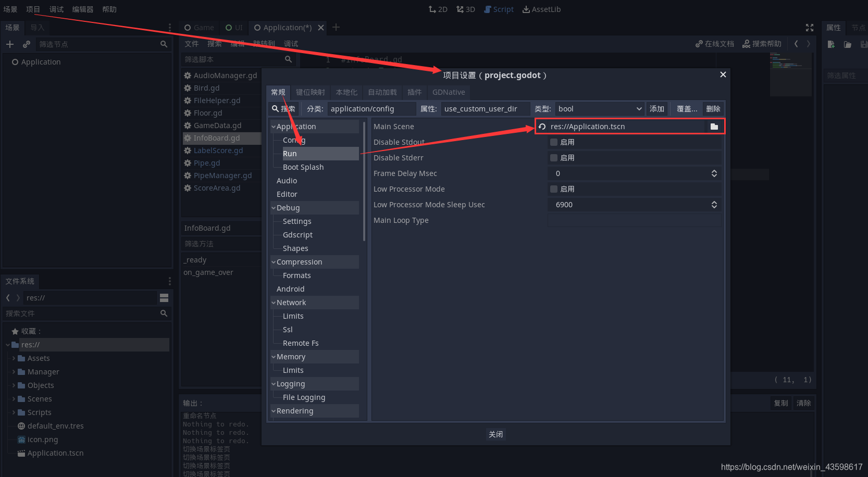Click the use_custom_user_dir property field
868x477 pixels.
[486, 109]
